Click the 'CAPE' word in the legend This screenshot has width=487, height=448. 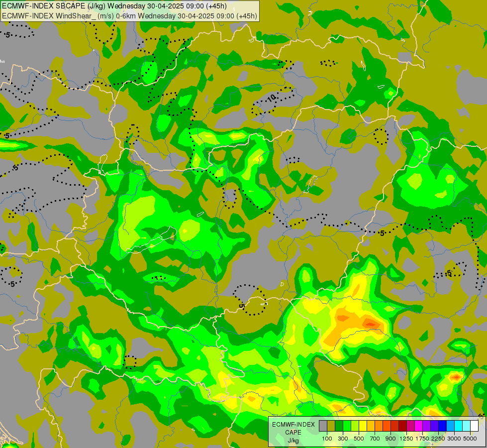293,433
